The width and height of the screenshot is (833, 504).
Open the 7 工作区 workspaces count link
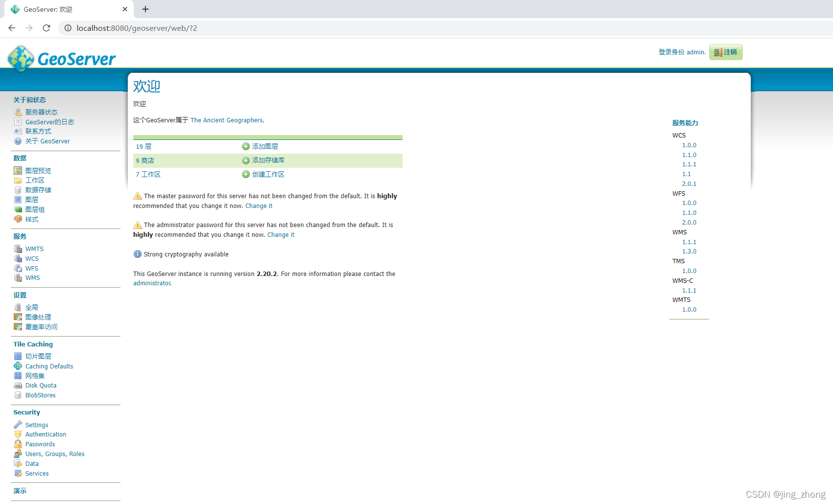[x=148, y=174]
